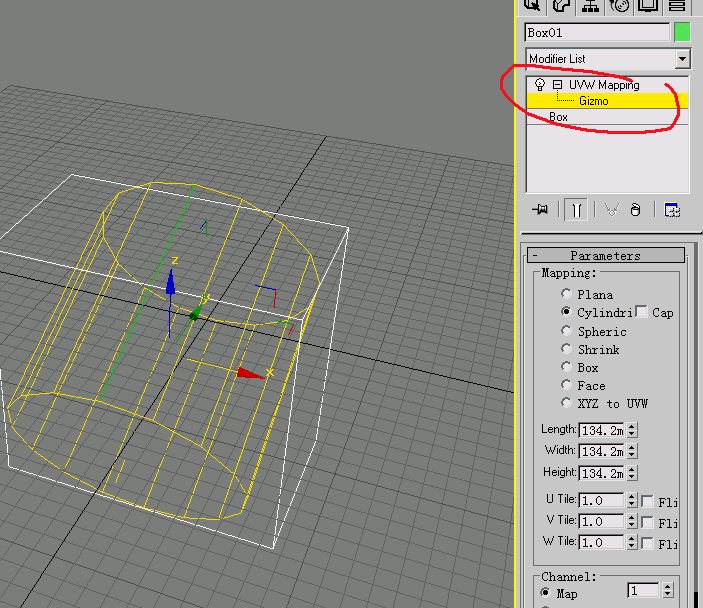The height and width of the screenshot is (608, 703).
Task: Switch to the Display command panel tab
Action: pyautogui.click(x=649, y=6)
